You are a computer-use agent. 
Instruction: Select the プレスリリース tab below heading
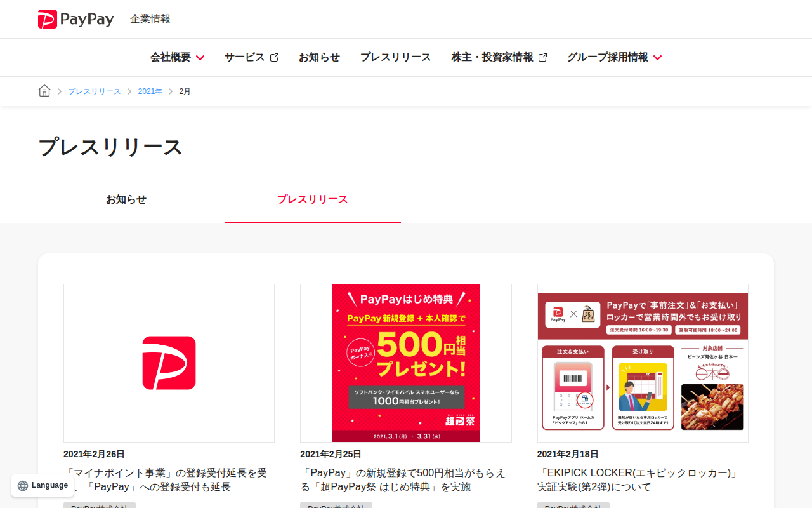click(313, 199)
